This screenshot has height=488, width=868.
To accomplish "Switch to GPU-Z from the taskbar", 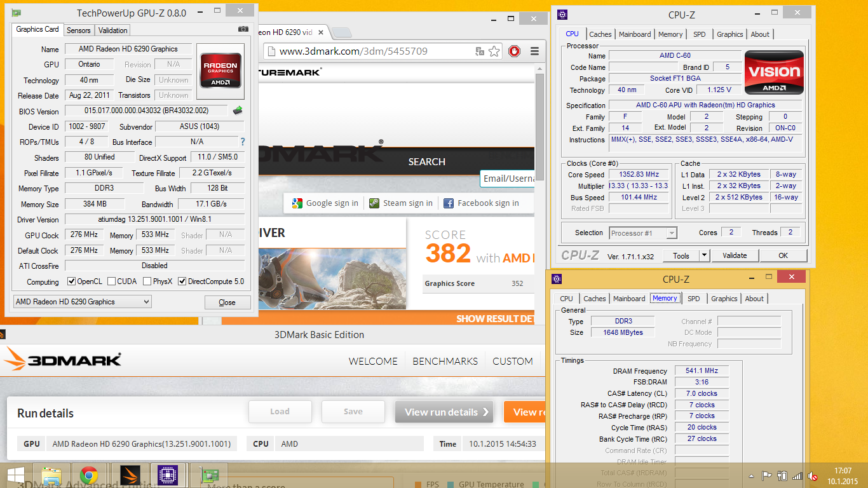I will (x=208, y=476).
